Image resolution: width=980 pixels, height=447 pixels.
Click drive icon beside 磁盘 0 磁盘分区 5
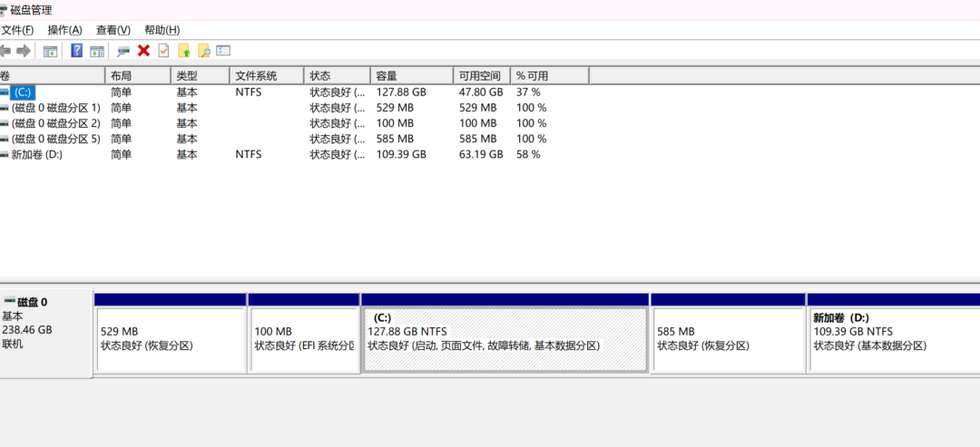point(5,140)
